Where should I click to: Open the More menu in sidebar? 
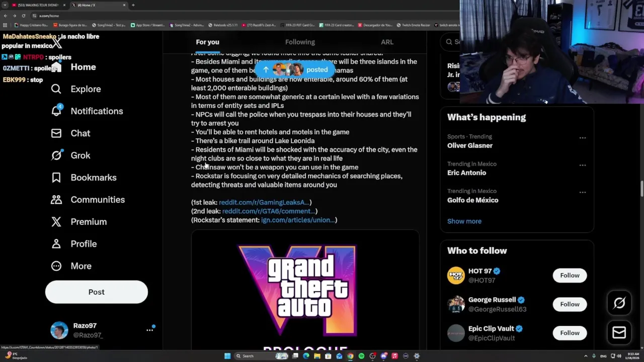(71, 266)
